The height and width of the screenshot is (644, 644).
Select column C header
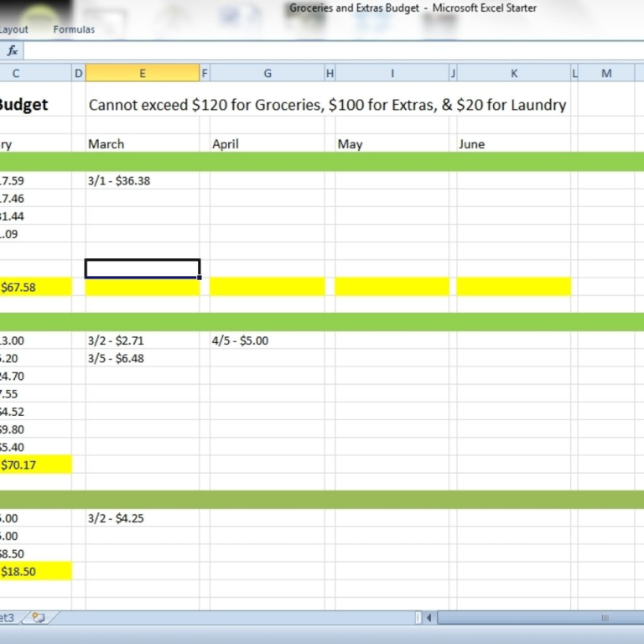pos(36,73)
